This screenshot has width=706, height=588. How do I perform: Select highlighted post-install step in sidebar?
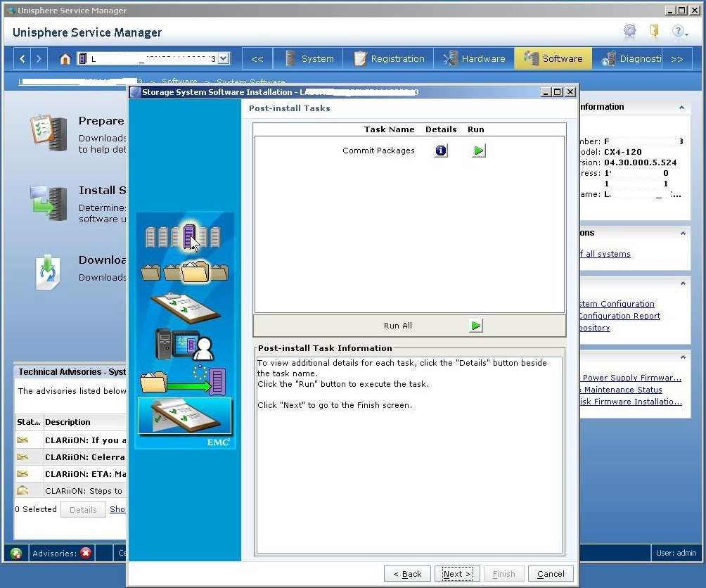tap(185, 416)
